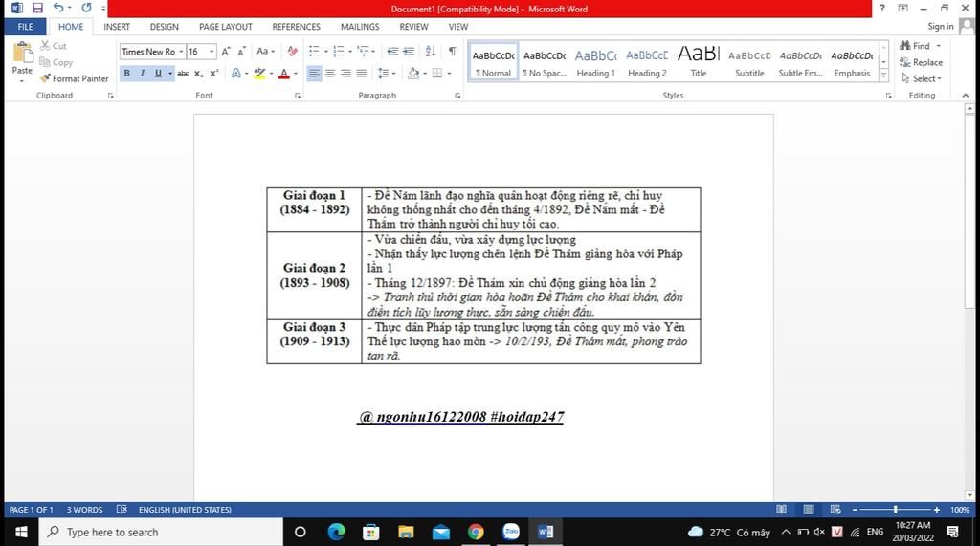Screen dimensions: 980x546
Task: Click the Replace button
Action: point(922,62)
